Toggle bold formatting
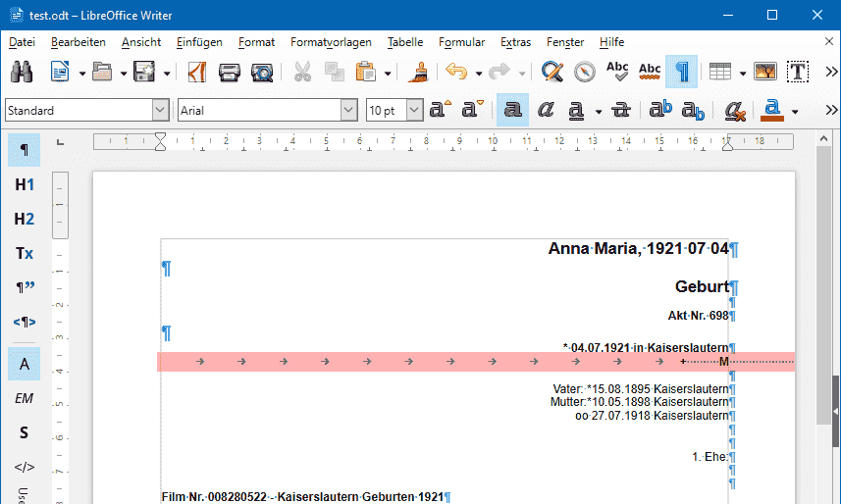The image size is (841, 504). [513, 110]
